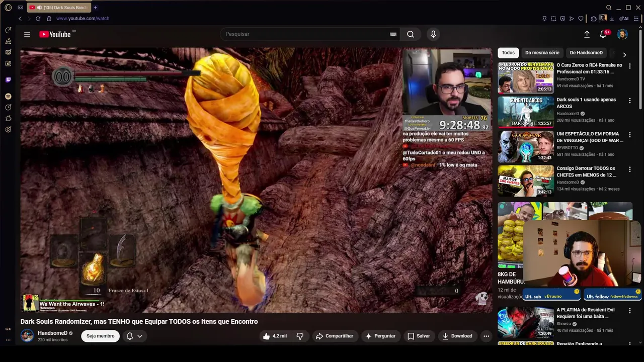
Task: Open browser downloads tray icon
Action: click(612, 19)
